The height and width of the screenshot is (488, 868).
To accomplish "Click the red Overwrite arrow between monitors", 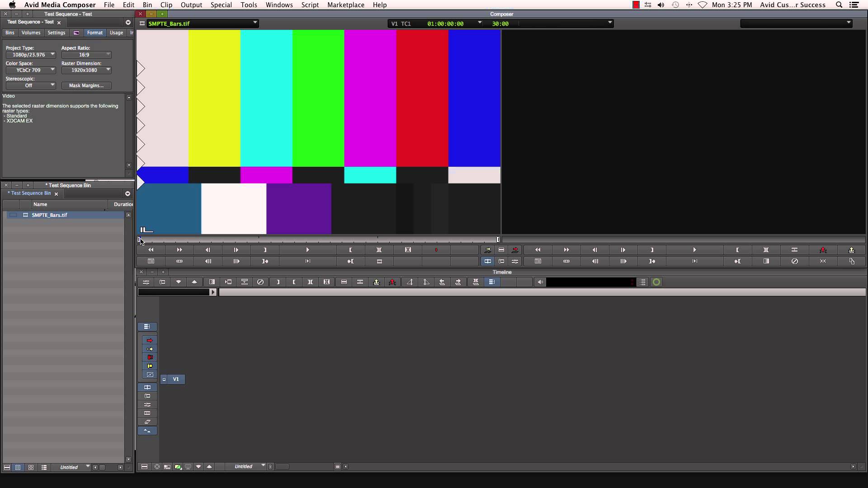I will pyautogui.click(x=515, y=250).
